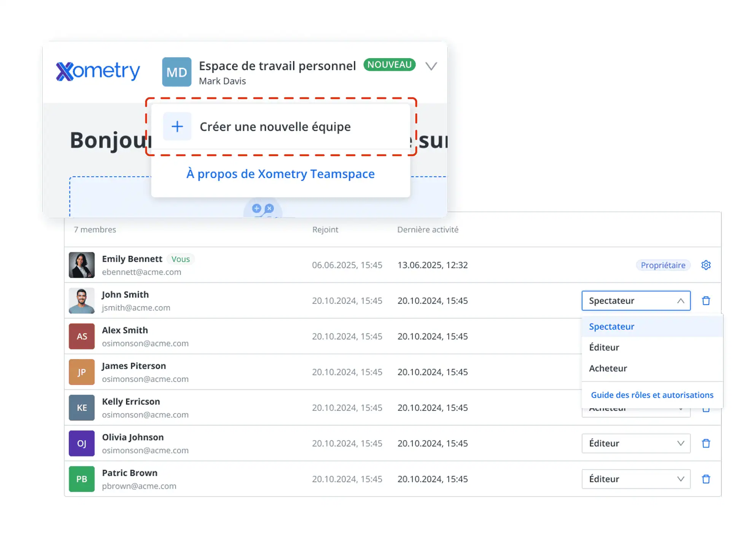This screenshot has height=533, width=756.
Task: Click Emily Bennett's profile photo
Action: click(81, 265)
